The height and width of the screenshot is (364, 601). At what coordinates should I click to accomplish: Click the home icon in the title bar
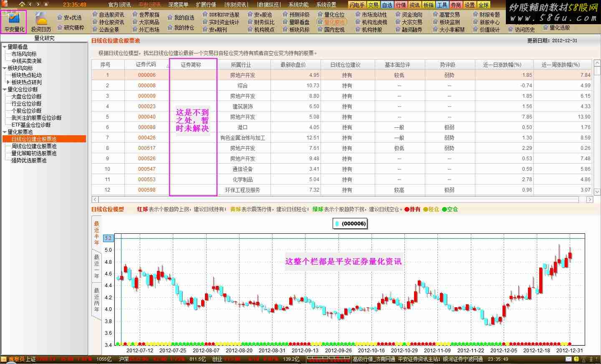coord(22,4)
